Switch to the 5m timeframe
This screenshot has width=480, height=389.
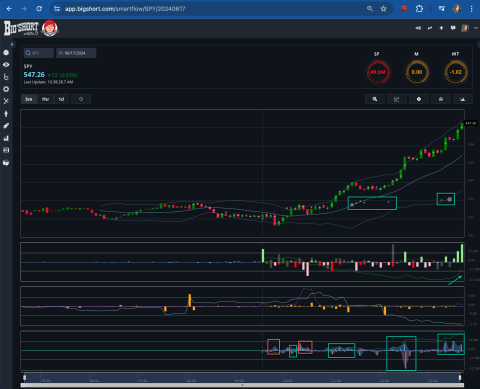(29, 99)
